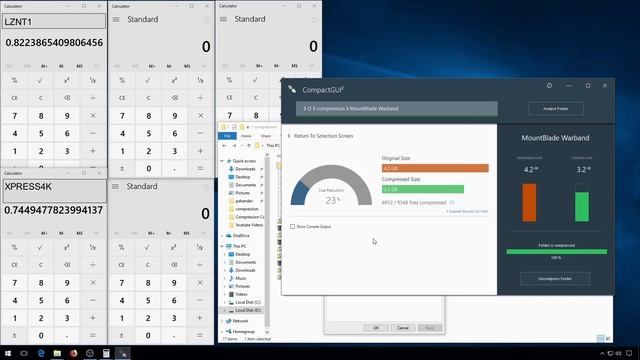Click the Uncompress Folder button

point(555,278)
